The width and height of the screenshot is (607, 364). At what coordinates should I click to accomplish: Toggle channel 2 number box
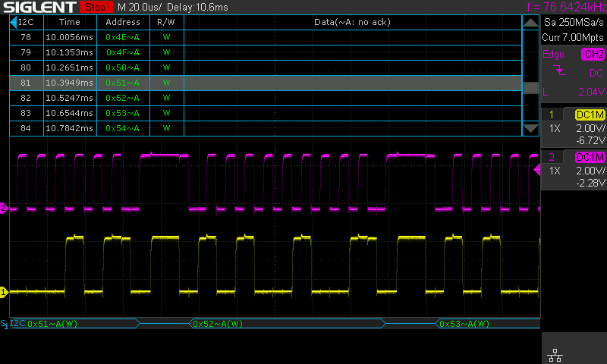(552, 157)
